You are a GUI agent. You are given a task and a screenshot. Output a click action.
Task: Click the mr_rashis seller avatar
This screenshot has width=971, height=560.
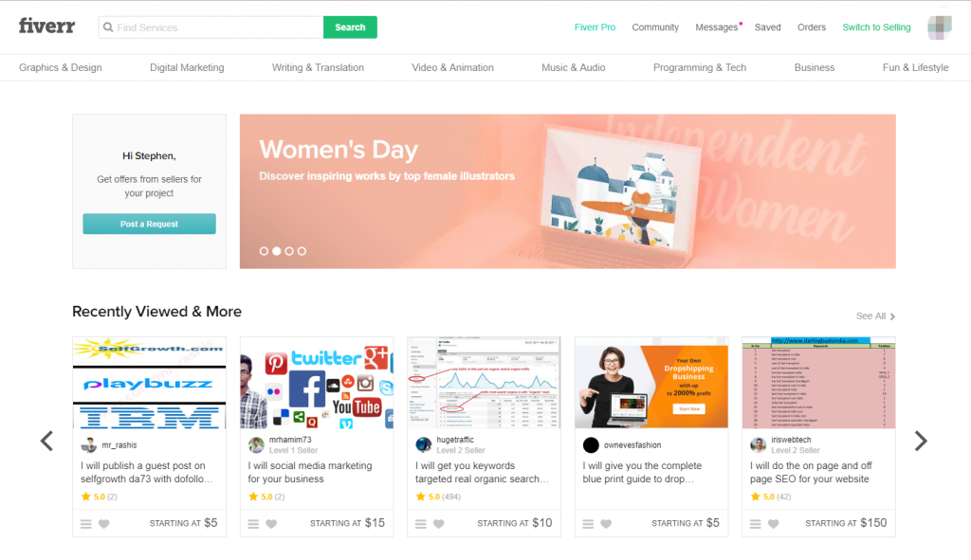click(89, 445)
